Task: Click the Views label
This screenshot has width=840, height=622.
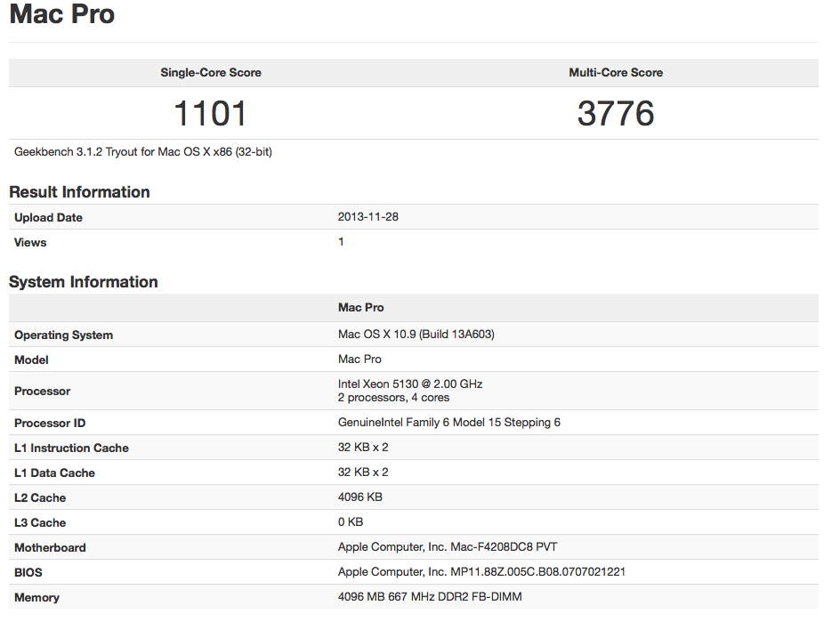Action: [30, 243]
